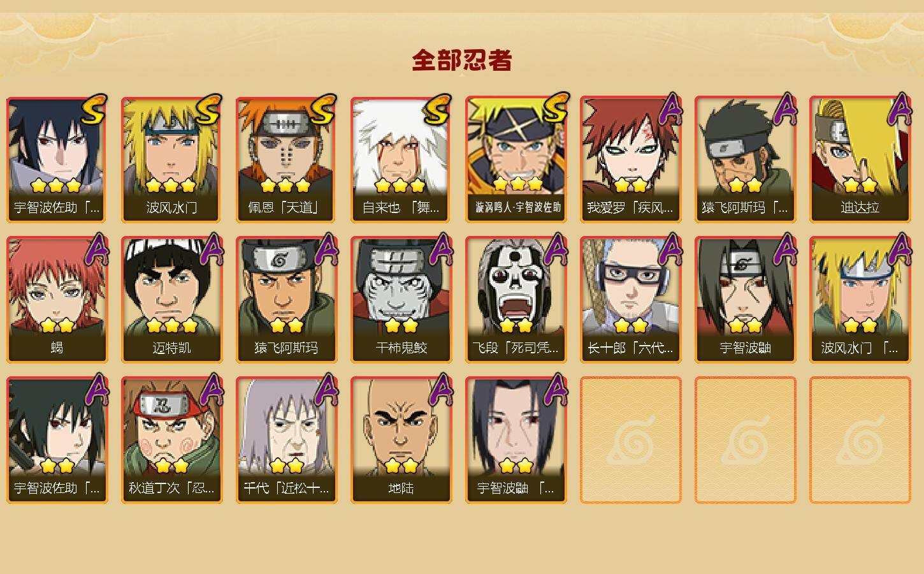924x574 pixels.
Task: Open the 佩恩「天道」 ninja card
Action: [x=286, y=159]
